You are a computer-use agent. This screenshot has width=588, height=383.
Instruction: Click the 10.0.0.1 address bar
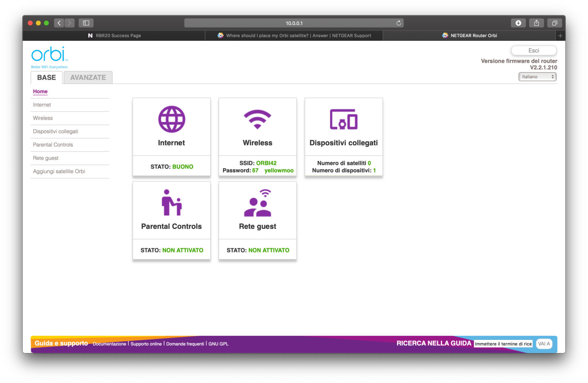[294, 23]
